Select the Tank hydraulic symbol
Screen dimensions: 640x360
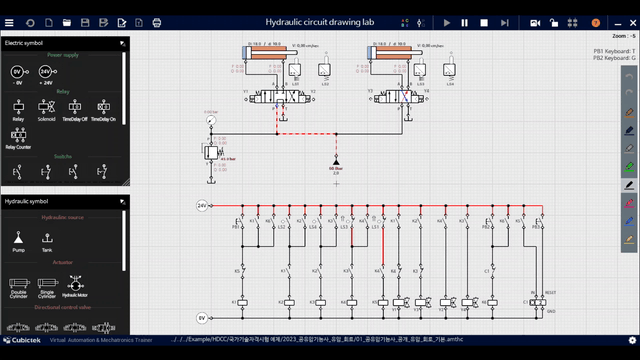coord(47,242)
